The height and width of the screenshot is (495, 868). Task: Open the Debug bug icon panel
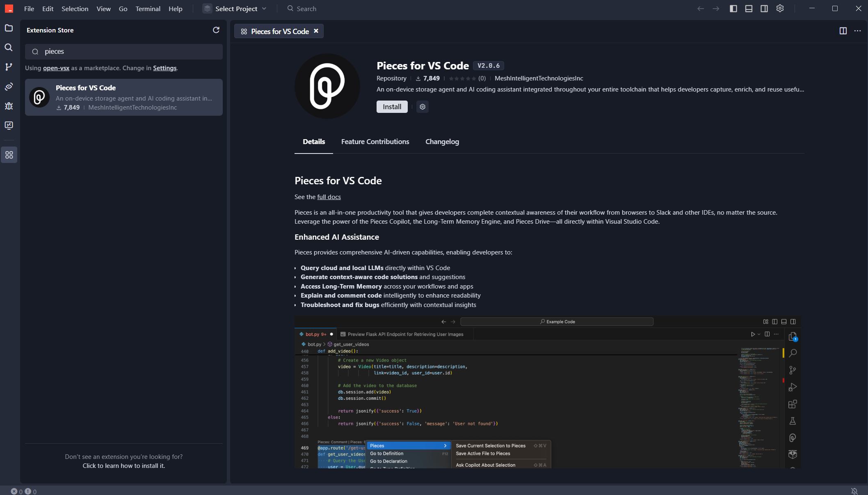9,106
